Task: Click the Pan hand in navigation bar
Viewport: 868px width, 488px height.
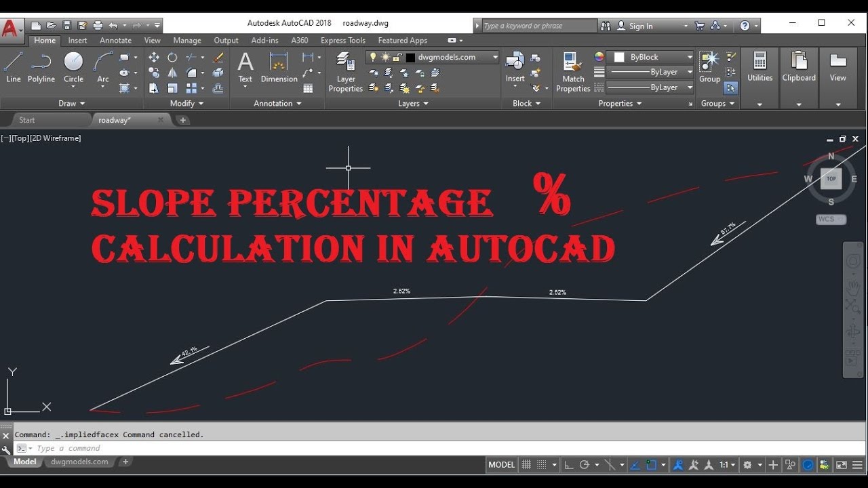Action: pyautogui.click(x=853, y=287)
